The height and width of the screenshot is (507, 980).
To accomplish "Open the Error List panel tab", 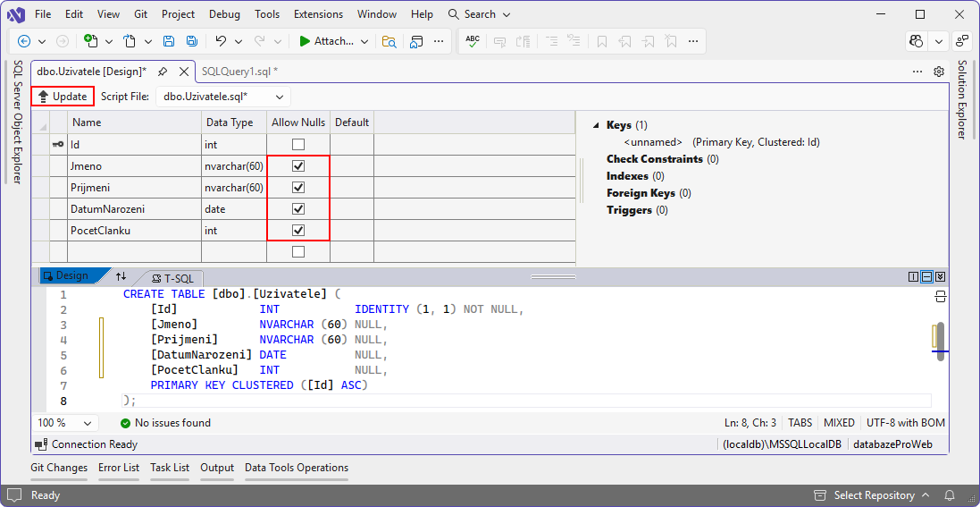I will tap(119, 468).
